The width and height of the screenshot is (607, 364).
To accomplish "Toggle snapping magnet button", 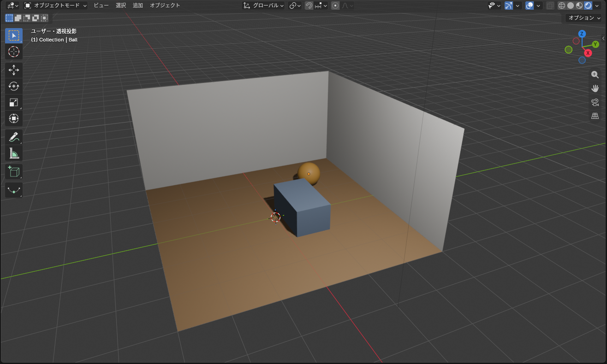I will click(309, 6).
